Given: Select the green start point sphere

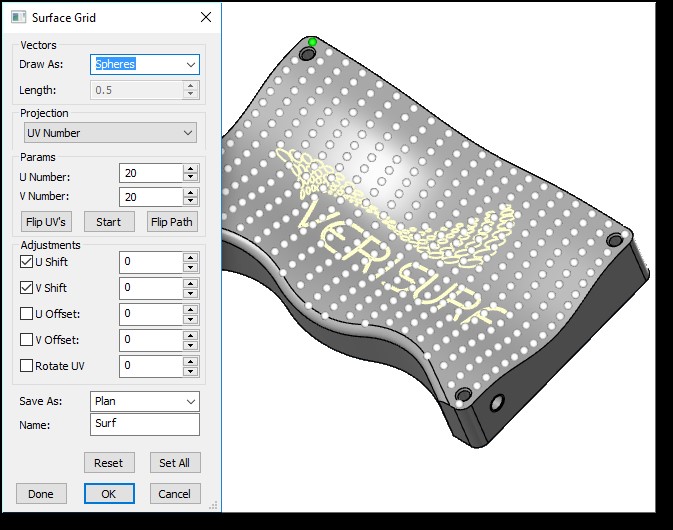Looking at the screenshot, I should (312, 42).
